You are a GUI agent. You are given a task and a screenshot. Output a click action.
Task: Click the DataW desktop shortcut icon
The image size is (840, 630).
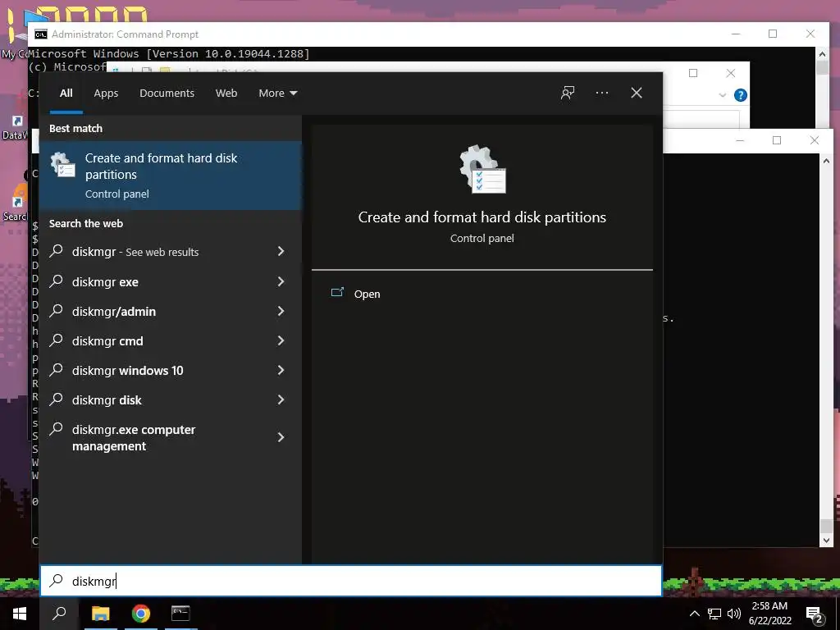[15, 126]
